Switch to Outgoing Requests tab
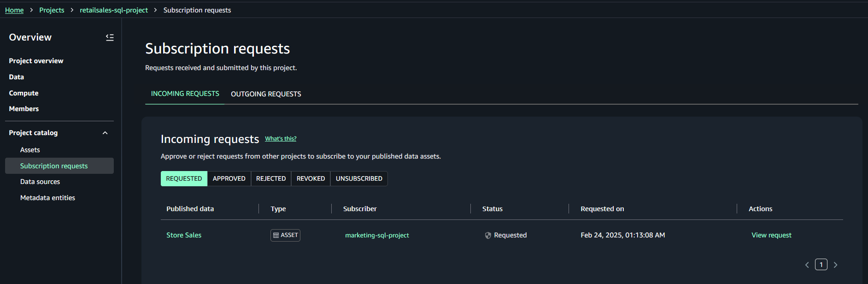The height and width of the screenshot is (284, 868). click(266, 94)
